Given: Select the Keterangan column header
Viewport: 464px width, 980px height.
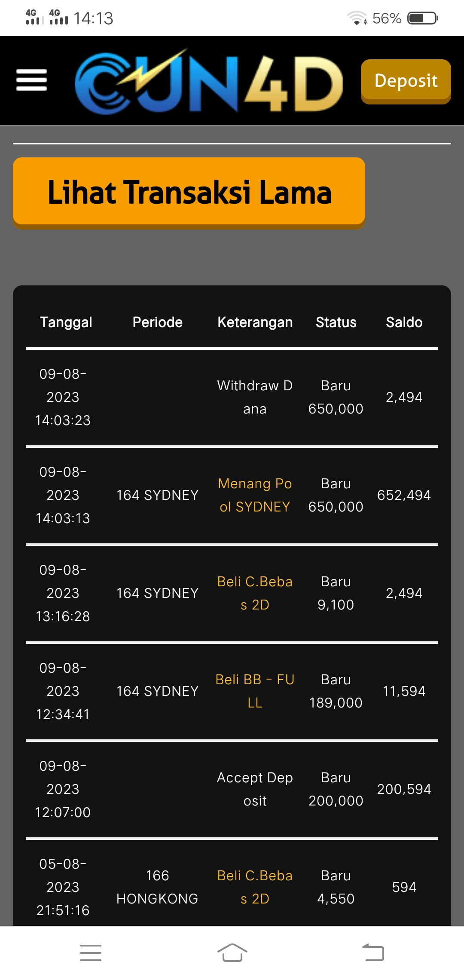Looking at the screenshot, I should coord(255,322).
